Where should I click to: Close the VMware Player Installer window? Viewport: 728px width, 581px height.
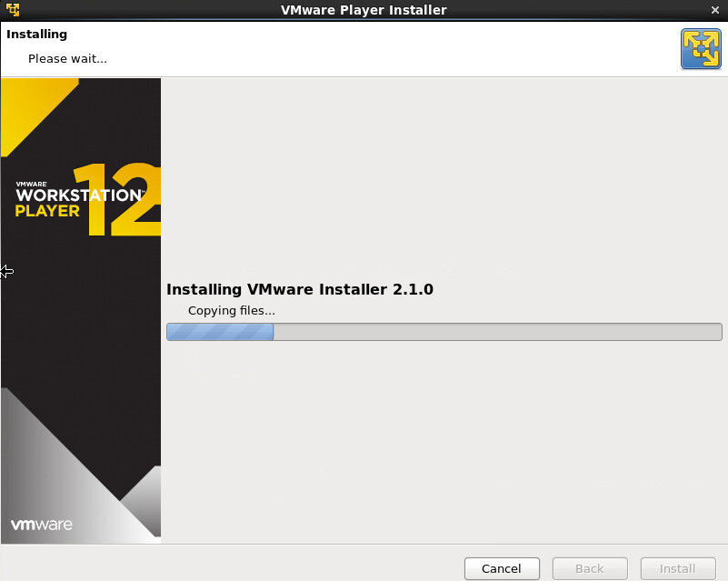pos(715,10)
